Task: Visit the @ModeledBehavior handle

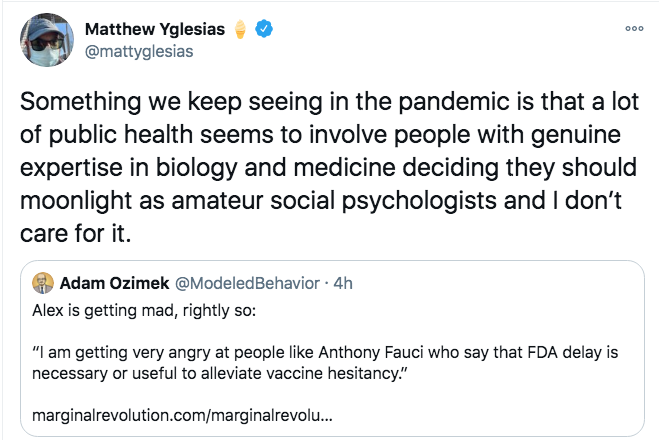Action: click(247, 283)
